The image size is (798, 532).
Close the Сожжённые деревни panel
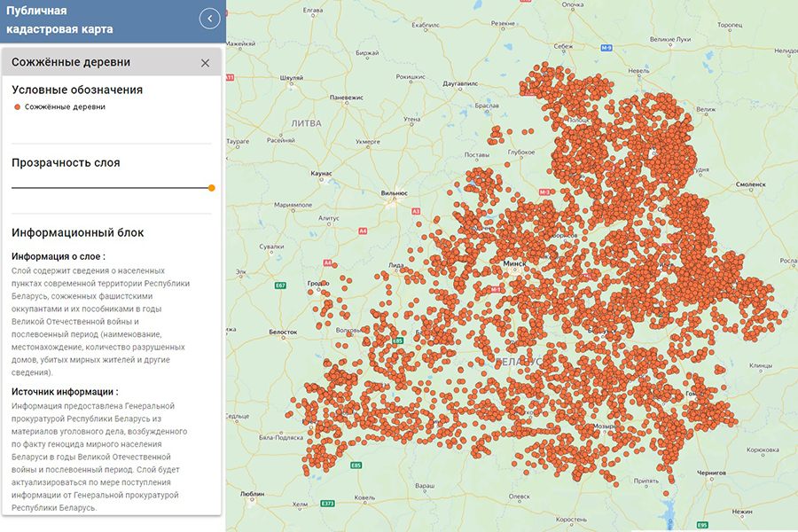[206, 63]
